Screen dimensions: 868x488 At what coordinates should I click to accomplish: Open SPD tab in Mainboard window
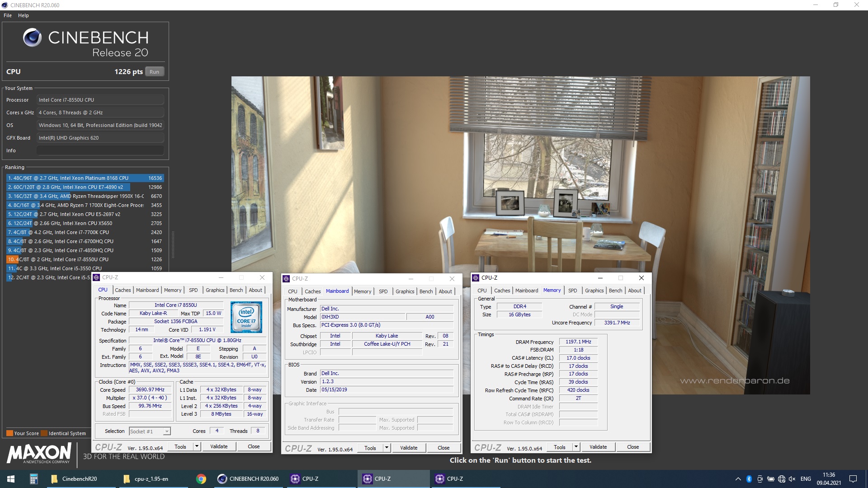click(x=383, y=291)
